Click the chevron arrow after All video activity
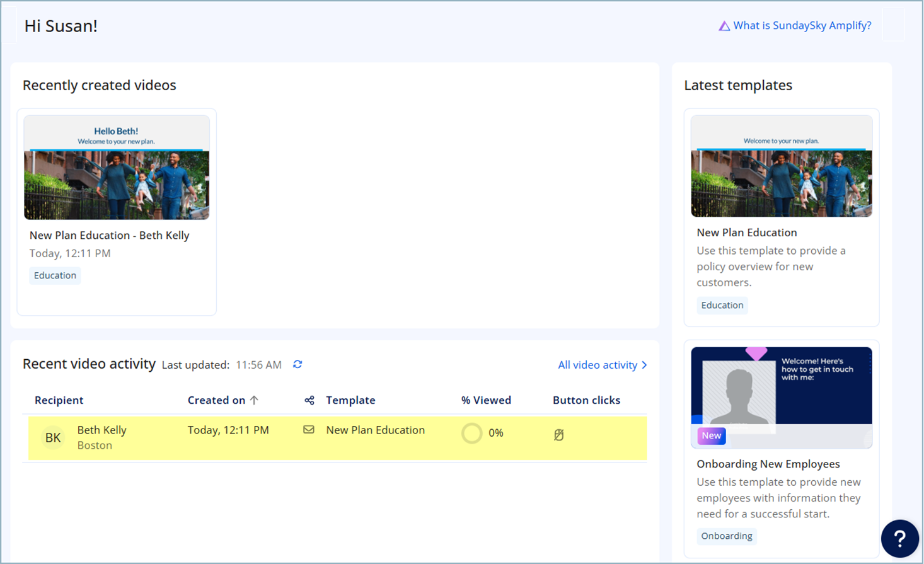Screen dimensions: 924x564 (x=644, y=365)
